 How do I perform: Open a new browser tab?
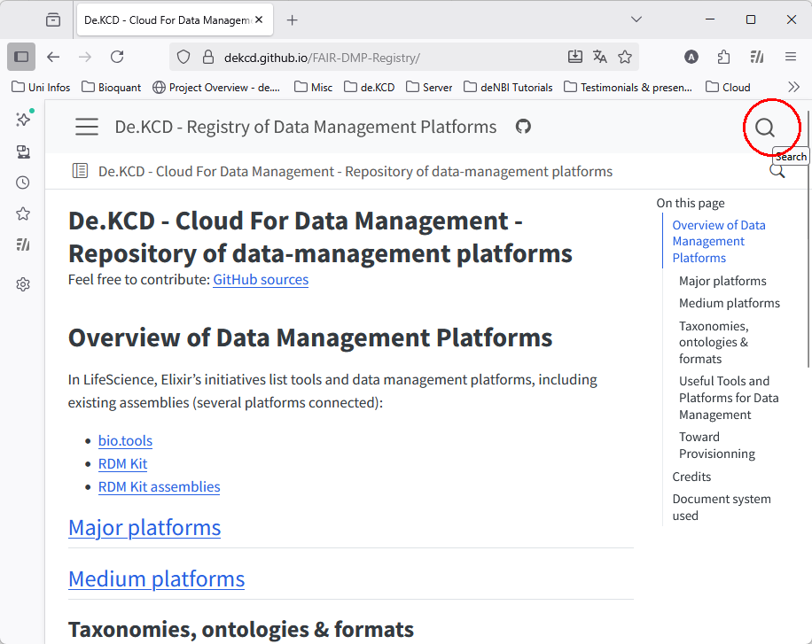click(x=293, y=19)
